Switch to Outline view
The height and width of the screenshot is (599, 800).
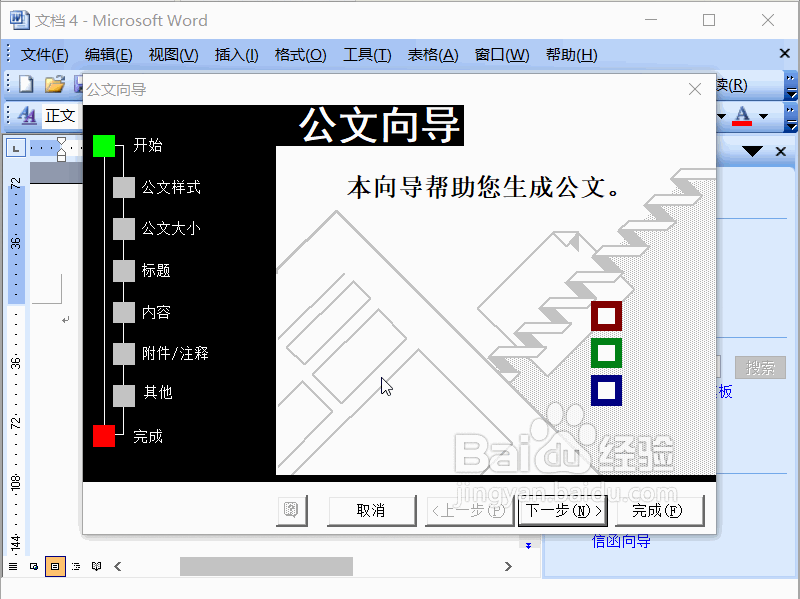75,565
